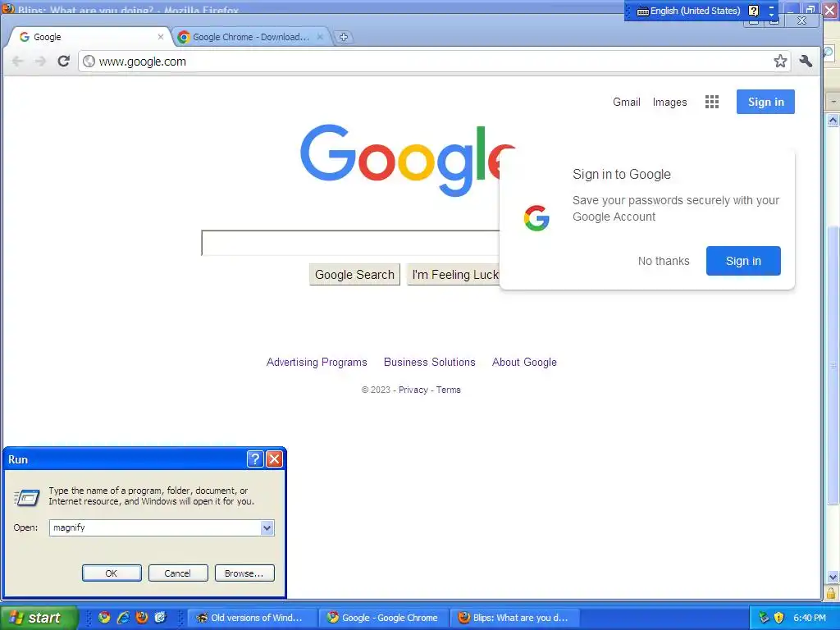Close the Google Chrome - Download tab
This screenshot has height=630, width=840.
click(320, 37)
